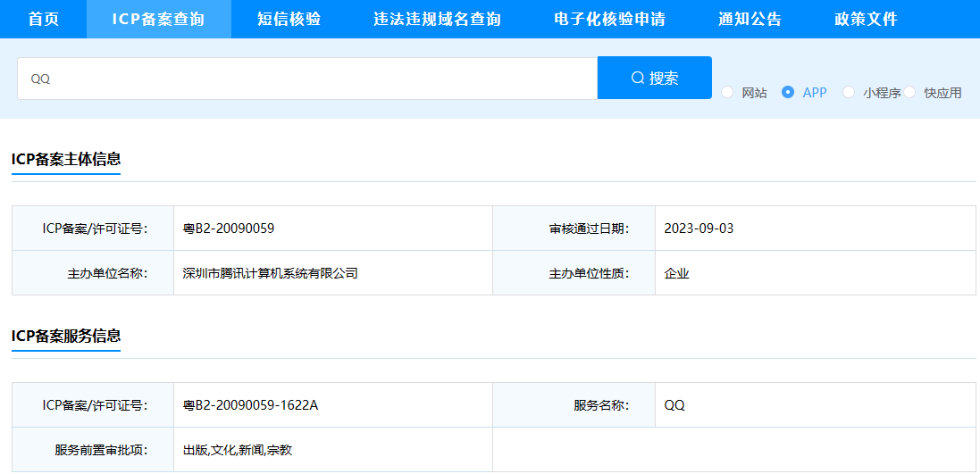
Task: Click the 主办单位名称 label
Action: coord(107,273)
